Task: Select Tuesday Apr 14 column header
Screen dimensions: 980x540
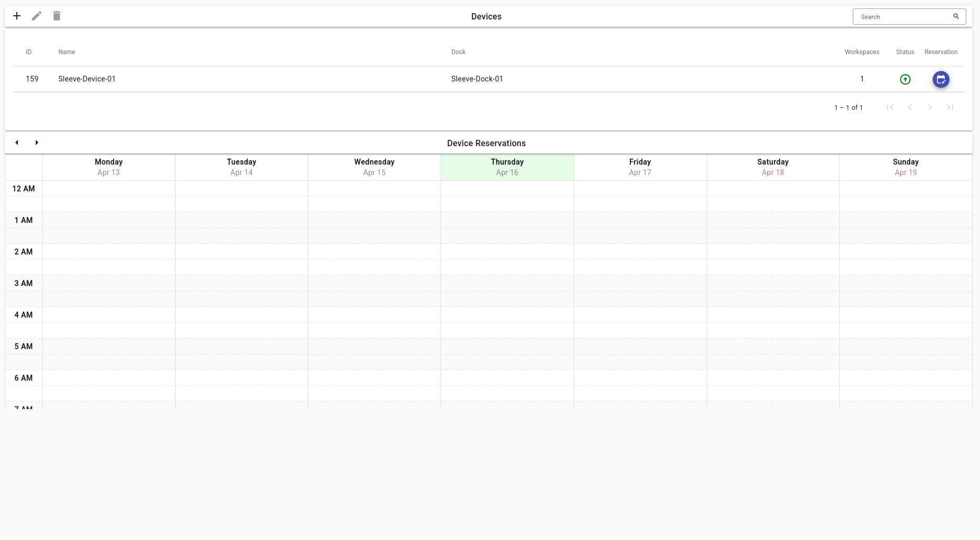Action: (241, 167)
